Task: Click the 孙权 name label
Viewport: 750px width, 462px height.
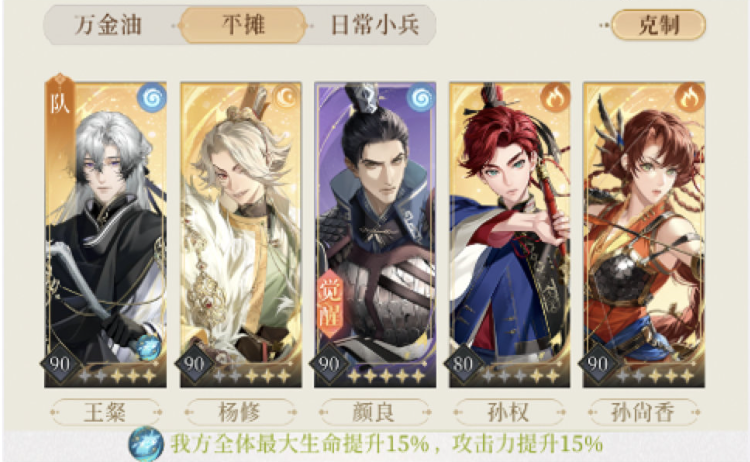Action: (509, 412)
